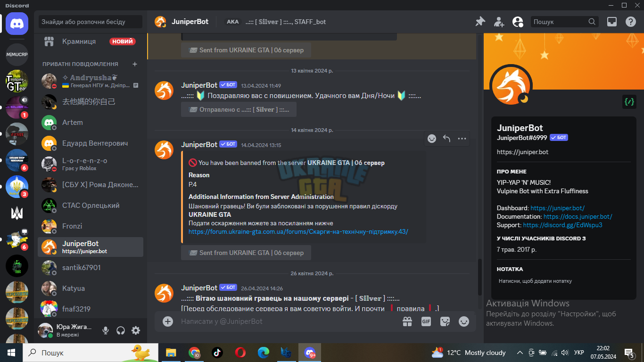This screenshot has height=362, width=644.
Task: Show hidden system tray icons chevron
Action: pyautogui.click(x=520, y=353)
